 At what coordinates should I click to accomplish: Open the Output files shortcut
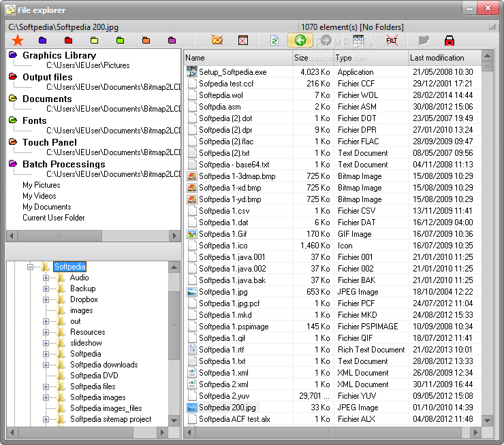[47, 77]
